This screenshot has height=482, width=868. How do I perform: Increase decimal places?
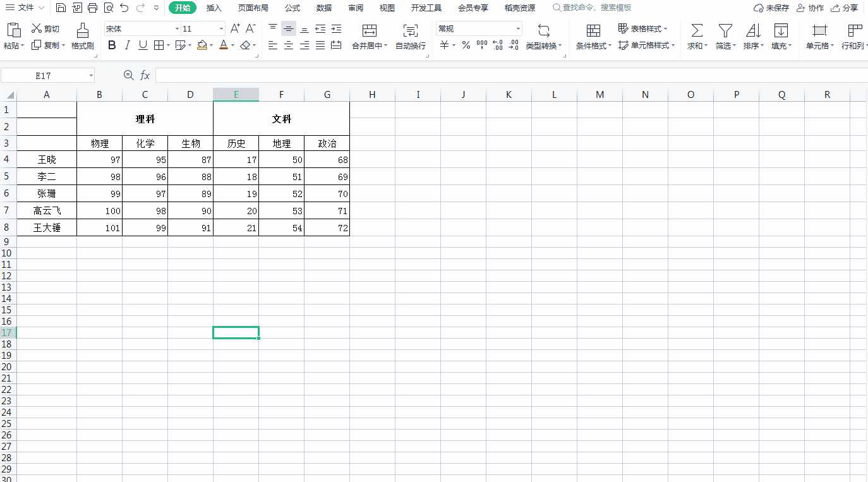pos(498,45)
